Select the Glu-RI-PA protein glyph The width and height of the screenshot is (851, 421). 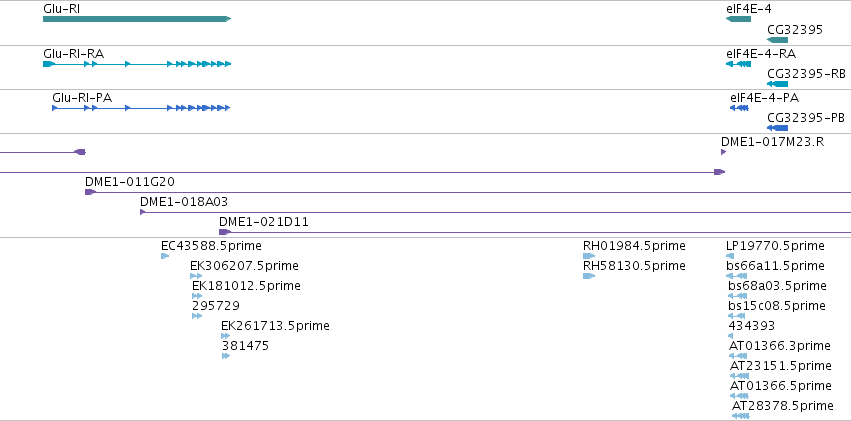(141, 108)
